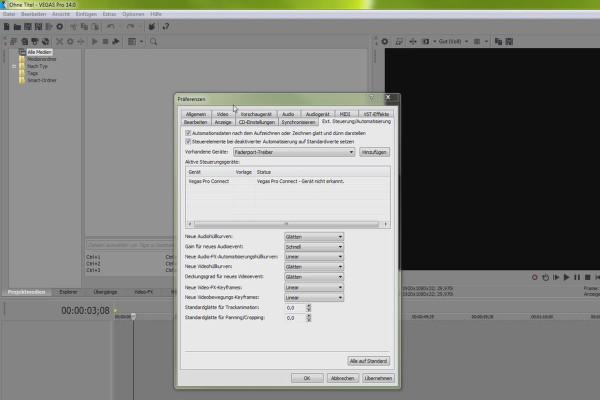Viewport: 600px width, 400px height.
Task: Open 'Neue Audiohüllkurven' dropdown
Action: pos(314,237)
